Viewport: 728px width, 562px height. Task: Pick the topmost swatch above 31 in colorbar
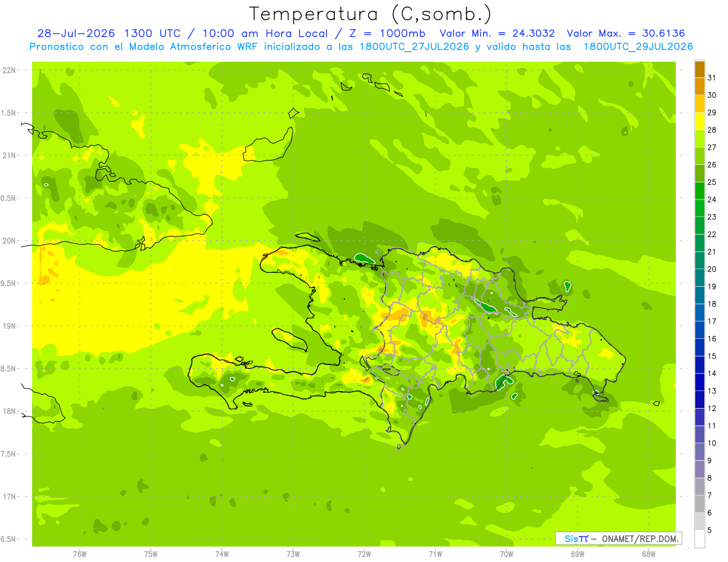[699, 69]
